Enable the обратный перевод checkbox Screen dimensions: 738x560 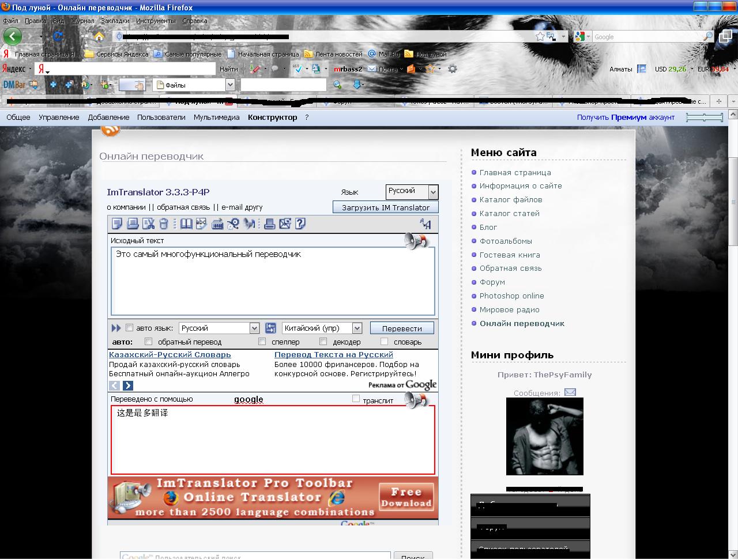pos(148,342)
